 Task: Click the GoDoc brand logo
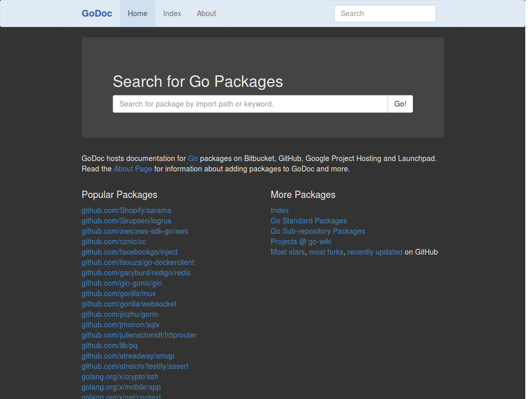[x=97, y=14]
